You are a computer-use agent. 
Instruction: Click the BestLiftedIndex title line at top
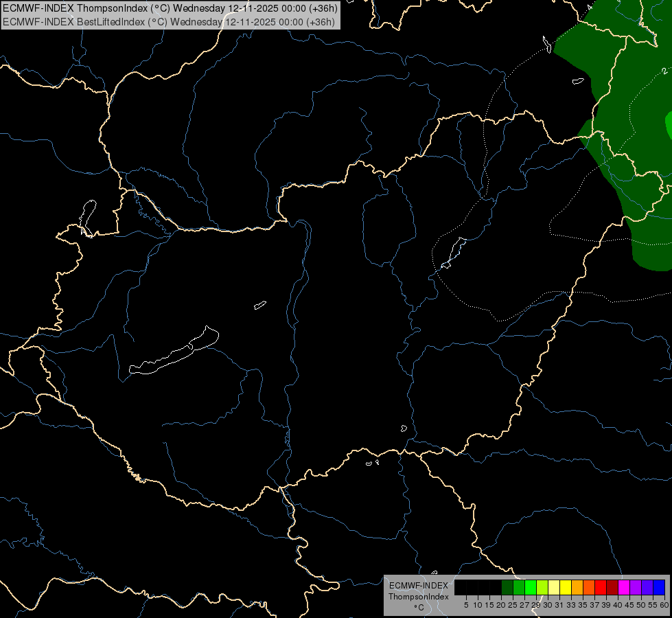click(168, 22)
